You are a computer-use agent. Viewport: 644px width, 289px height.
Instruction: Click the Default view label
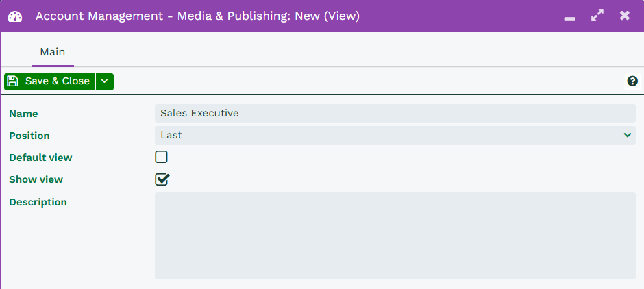pyautogui.click(x=40, y=158)
